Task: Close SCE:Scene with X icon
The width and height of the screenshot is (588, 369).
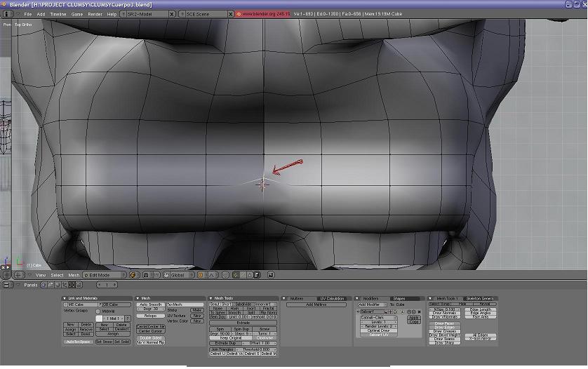Action: tap(231, 14)
